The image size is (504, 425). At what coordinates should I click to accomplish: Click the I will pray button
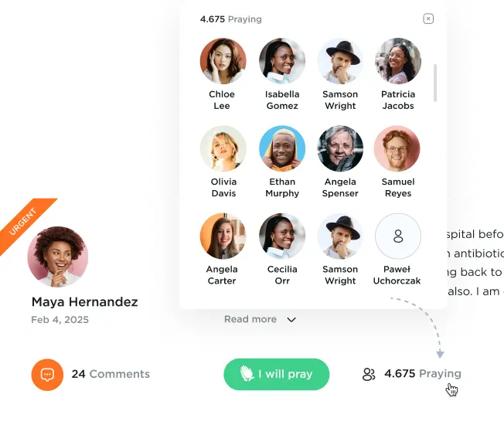(277, 374)
